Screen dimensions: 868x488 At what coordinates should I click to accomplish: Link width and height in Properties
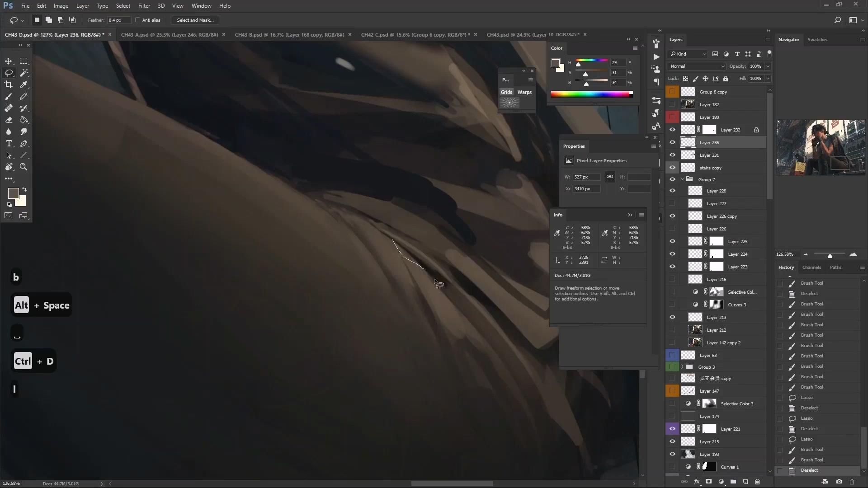pos(610,177)
